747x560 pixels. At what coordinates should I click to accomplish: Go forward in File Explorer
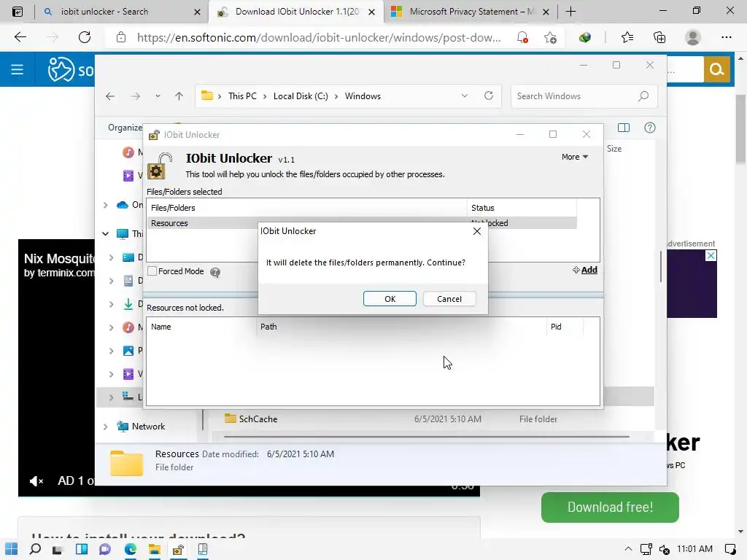(135, 96)
